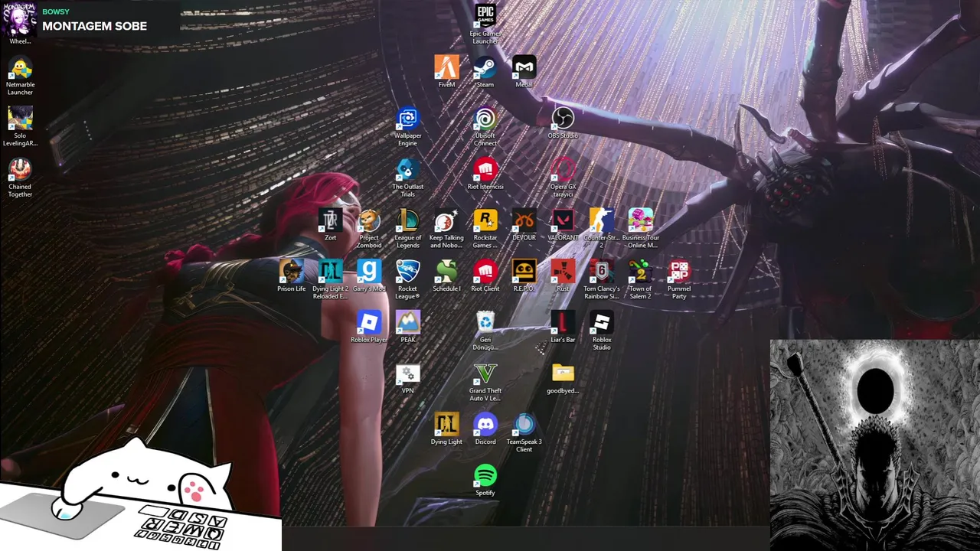Select the DEVOUR game icon
980x551 pixels.
click(524, 220)
